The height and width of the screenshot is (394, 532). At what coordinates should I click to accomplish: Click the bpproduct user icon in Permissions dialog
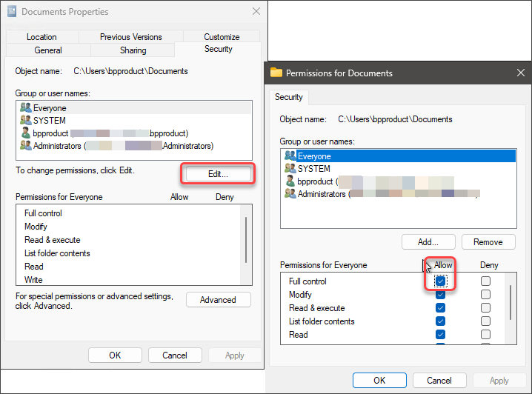(x=290, y=181)
